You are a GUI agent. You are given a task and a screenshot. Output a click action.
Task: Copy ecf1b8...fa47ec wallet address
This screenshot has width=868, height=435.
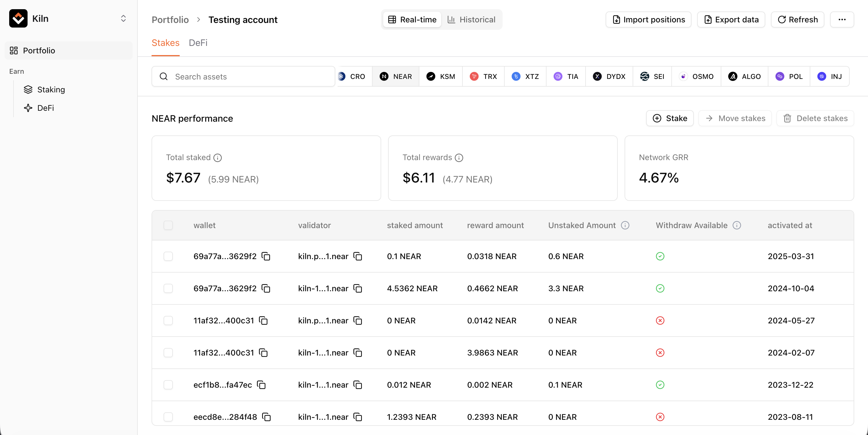click(261, 385)
